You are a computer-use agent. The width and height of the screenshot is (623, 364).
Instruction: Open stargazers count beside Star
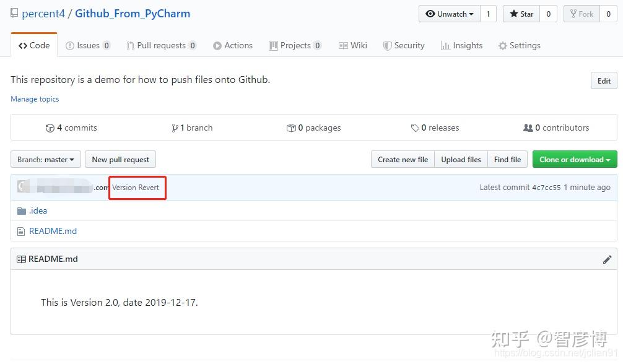[x=548, y=14]
